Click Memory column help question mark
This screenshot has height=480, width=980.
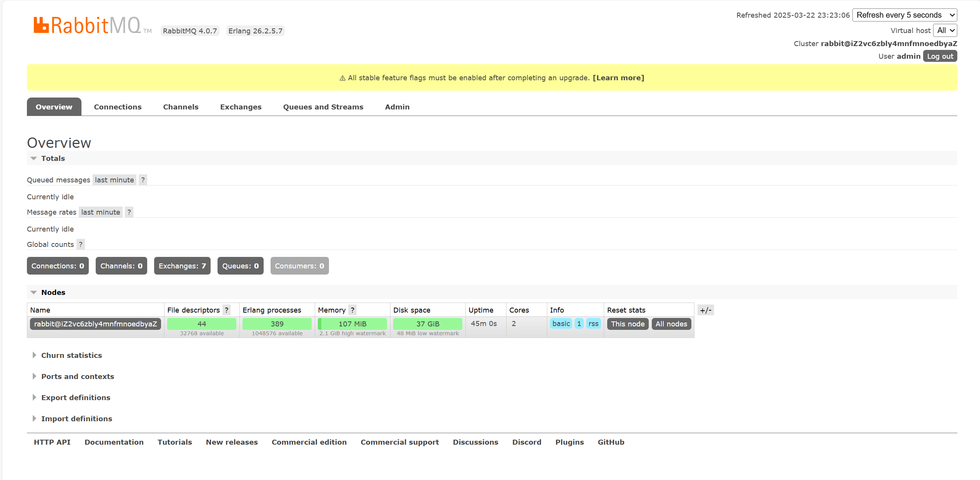pyautogui.click(x=352, y=310)
